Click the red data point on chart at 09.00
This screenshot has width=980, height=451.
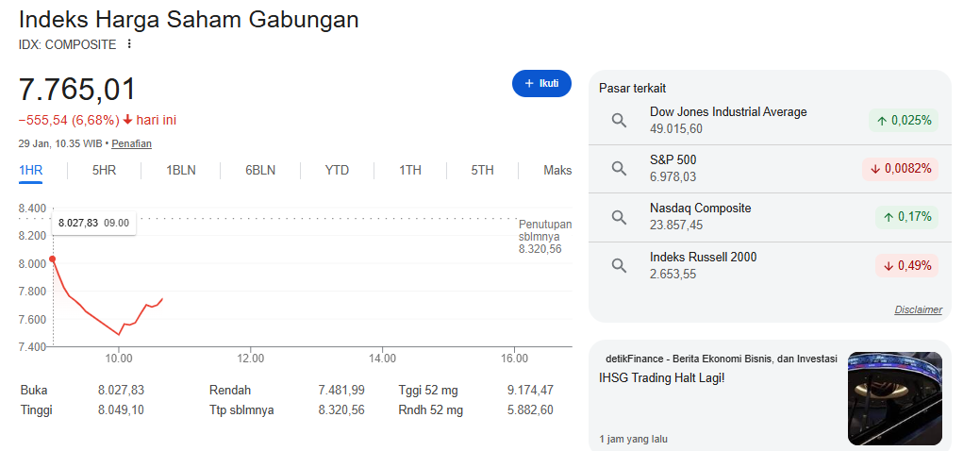pyautogui.click(x=53, y=259)
